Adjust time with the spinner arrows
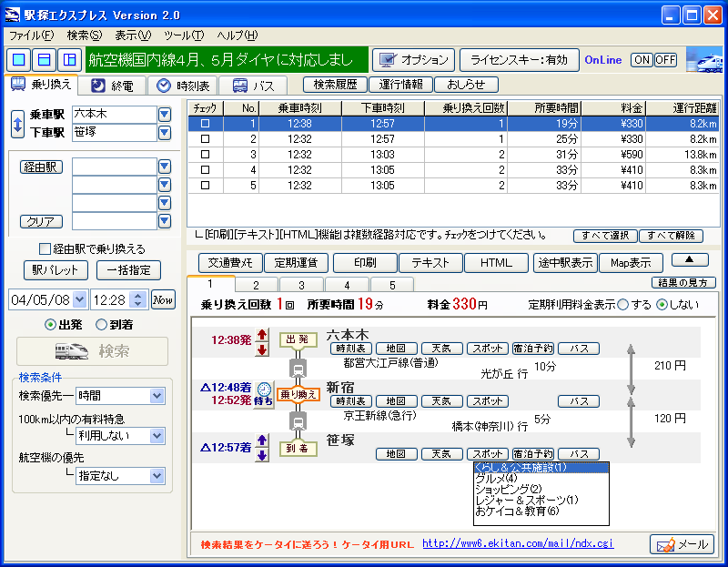 click(137, 299)
